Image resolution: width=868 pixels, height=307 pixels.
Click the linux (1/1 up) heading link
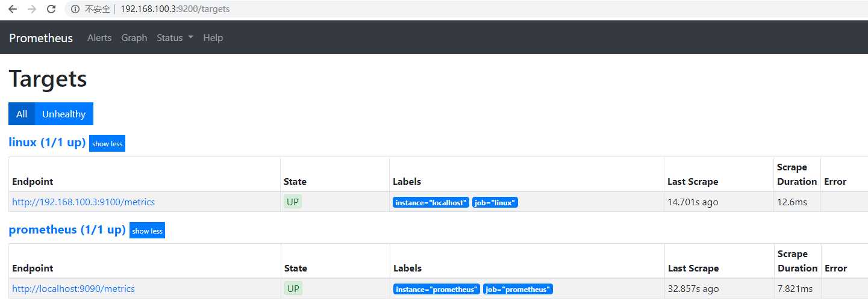click(47, 143)
